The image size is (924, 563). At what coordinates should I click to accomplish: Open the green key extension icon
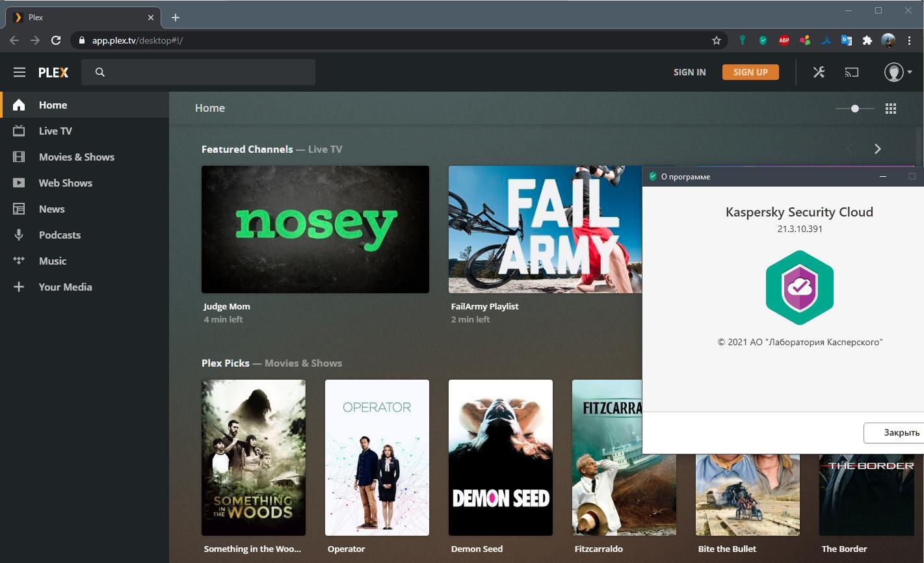coord(743,40)
